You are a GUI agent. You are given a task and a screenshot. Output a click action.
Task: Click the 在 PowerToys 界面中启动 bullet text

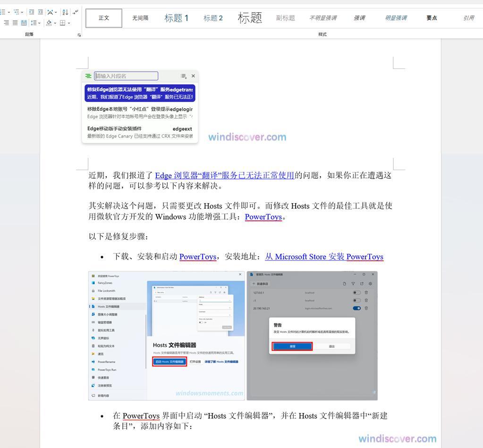tap(250, 421)
